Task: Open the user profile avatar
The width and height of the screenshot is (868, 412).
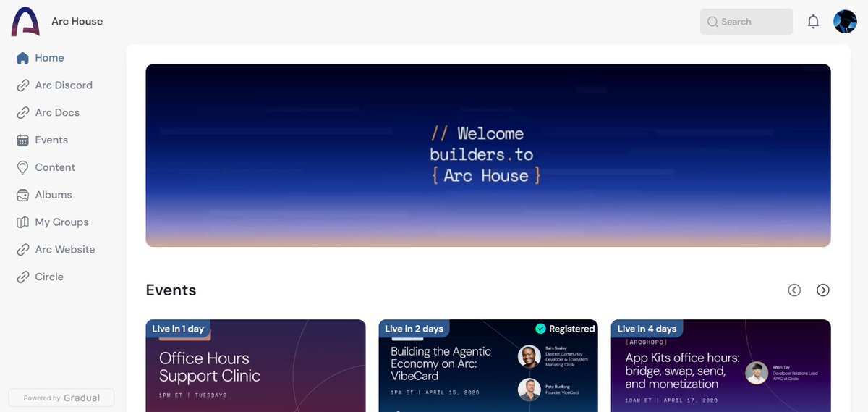Action: click(x=845, y=22)
